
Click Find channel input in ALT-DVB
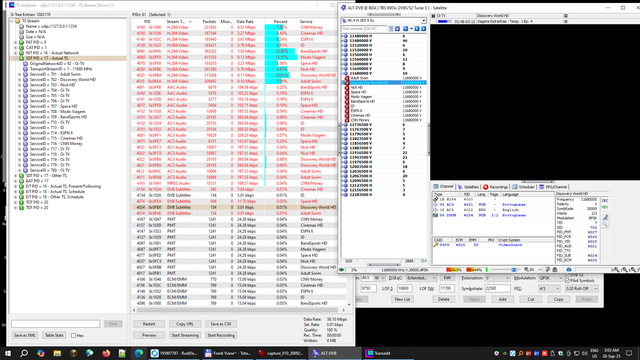[364, 29]
